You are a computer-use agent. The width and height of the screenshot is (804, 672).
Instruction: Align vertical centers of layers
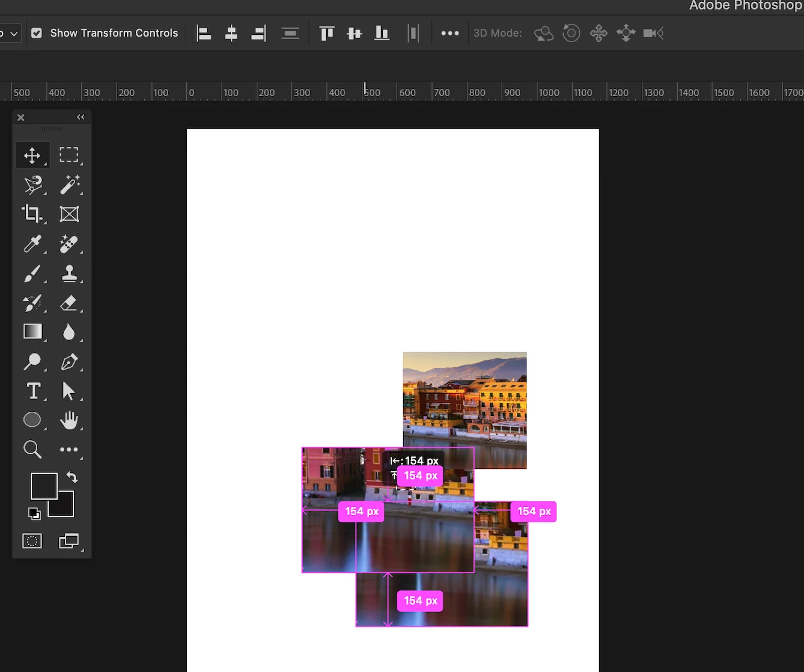point(355,33)
